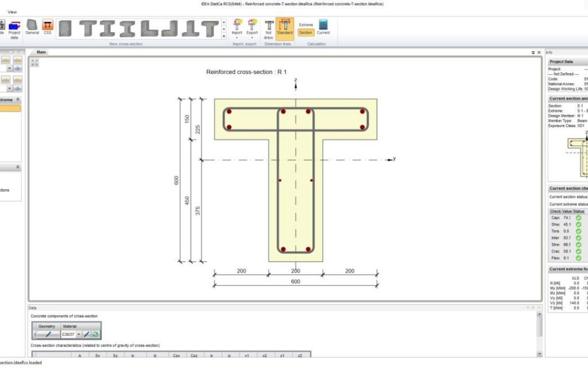588x368 pixels.
Task: Choose the L-shaped cross-section
Action: tap(149, 29)
